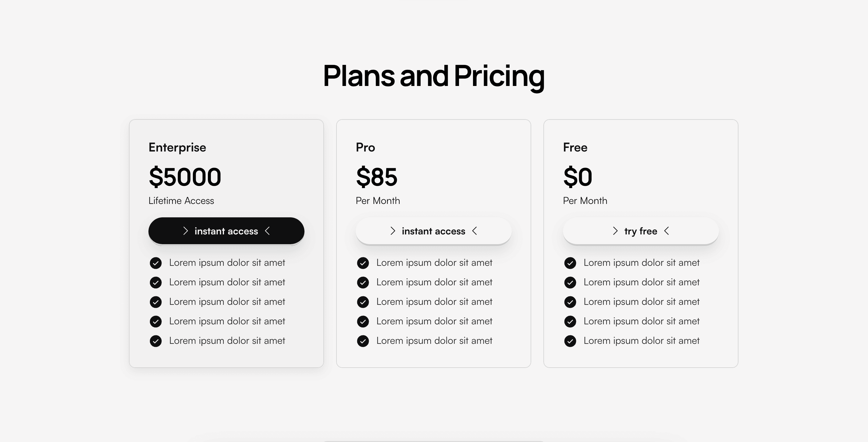The image size is (868, 442).
Task: Click the $85 price in Pro card
Action: 376,177
